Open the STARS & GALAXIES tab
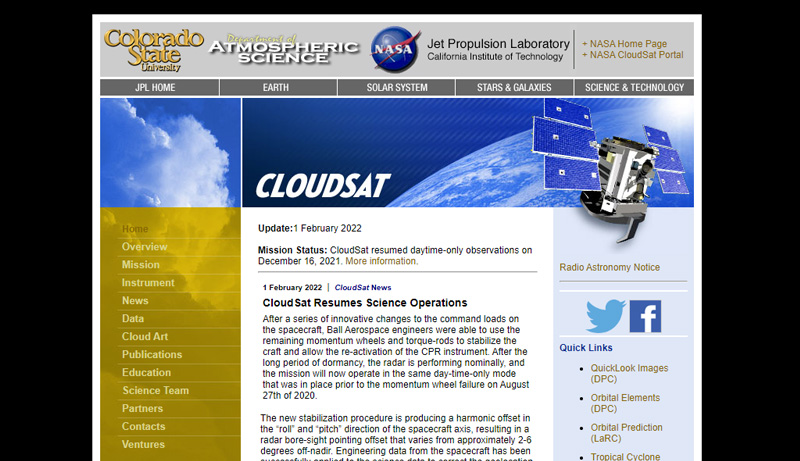800x461 pixels. 514,87
